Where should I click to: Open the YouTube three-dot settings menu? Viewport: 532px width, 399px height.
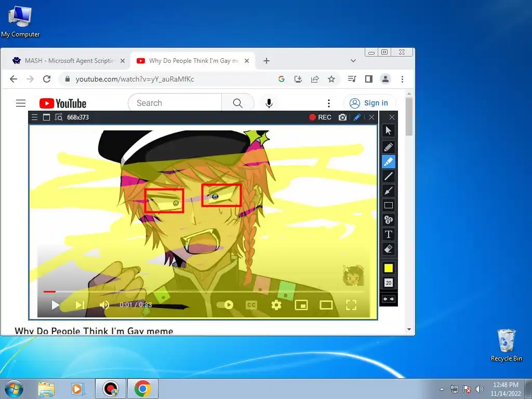pos(328,103)
